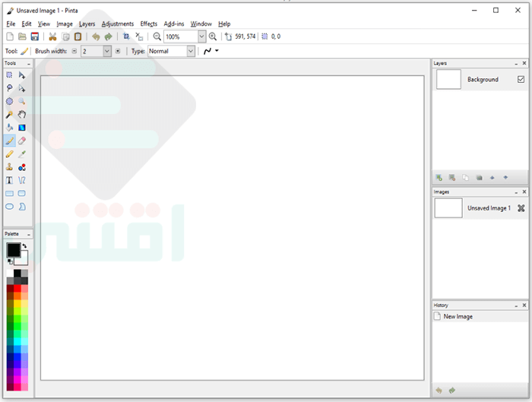Click the Paste clipboard icon
The image size is (532, 402).
(x=78, y=36)
